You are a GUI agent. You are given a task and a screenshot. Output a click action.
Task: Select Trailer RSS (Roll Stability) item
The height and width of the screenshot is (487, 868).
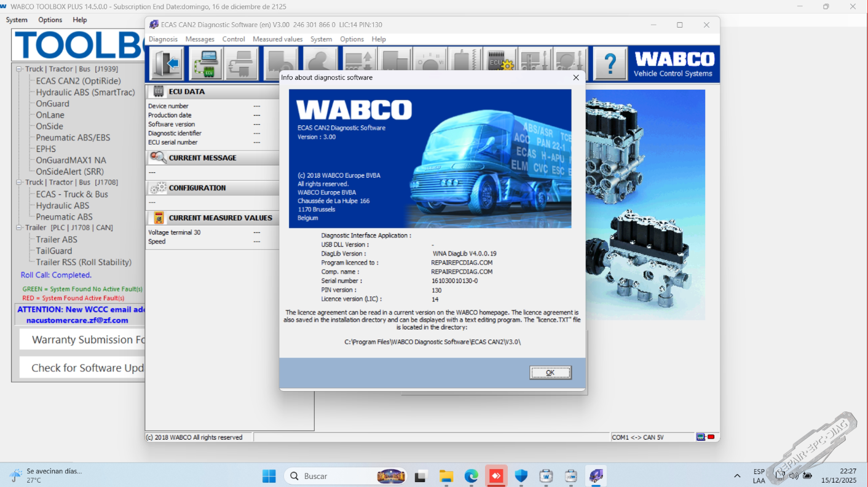coord(84,263)
